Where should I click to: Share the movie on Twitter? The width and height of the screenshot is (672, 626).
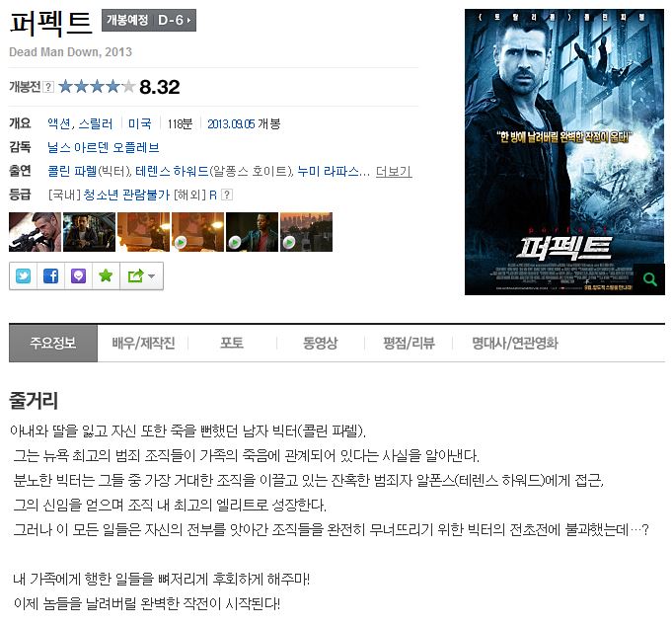pyautogui.click(x=23, y=275)
